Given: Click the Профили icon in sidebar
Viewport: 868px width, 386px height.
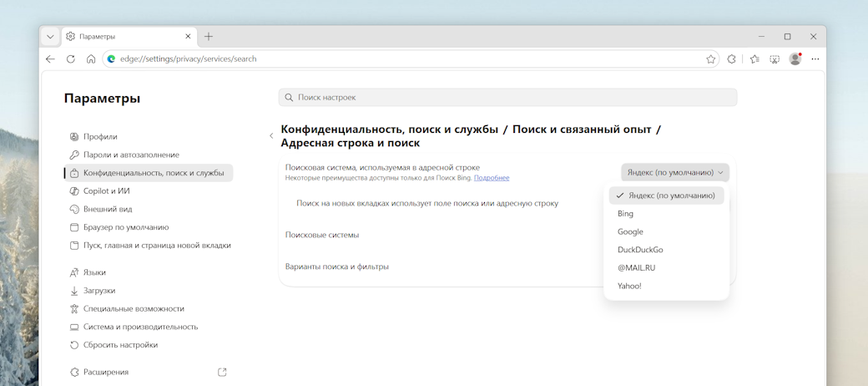Looking at the screenshot, I should point(73,137).
